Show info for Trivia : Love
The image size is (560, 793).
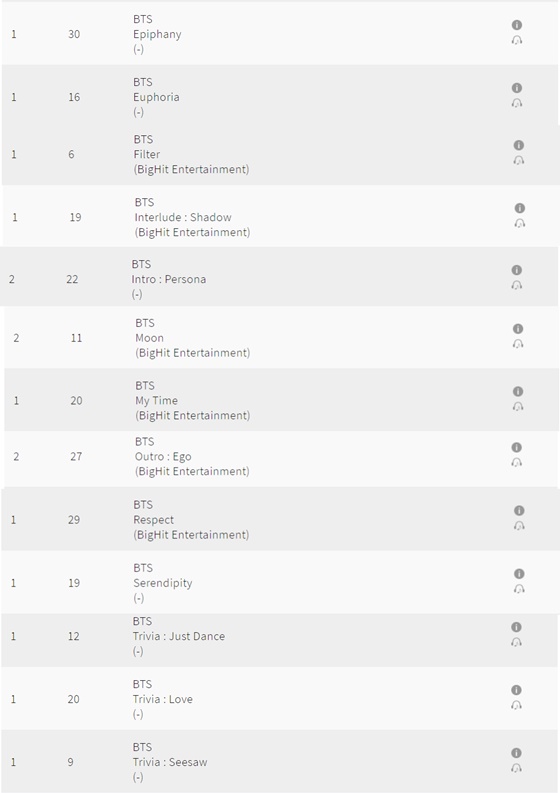pyautogui.click(x=516, y=690)
